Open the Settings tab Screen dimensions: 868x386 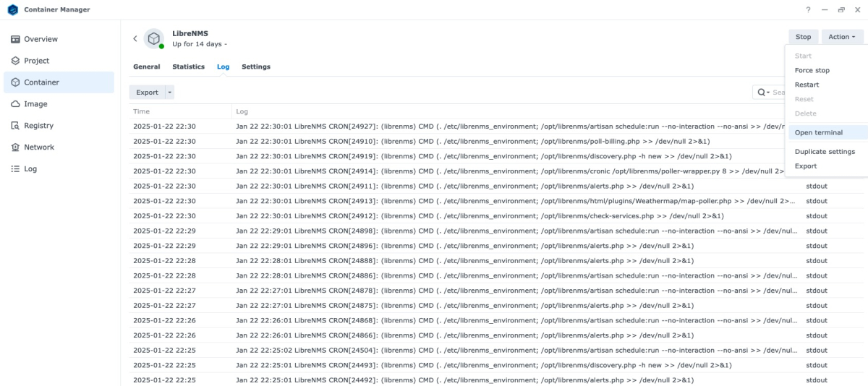[x=256, y=67]
